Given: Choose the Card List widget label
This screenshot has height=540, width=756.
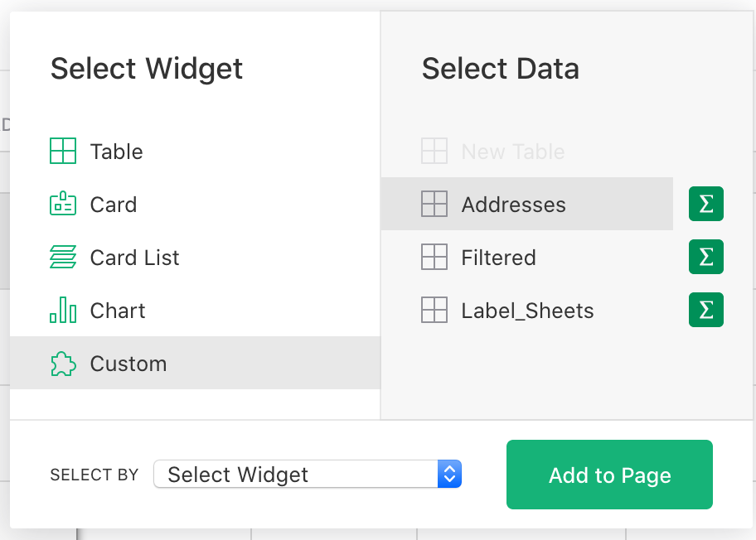Looking at the screenshot, I should point(134,258).
